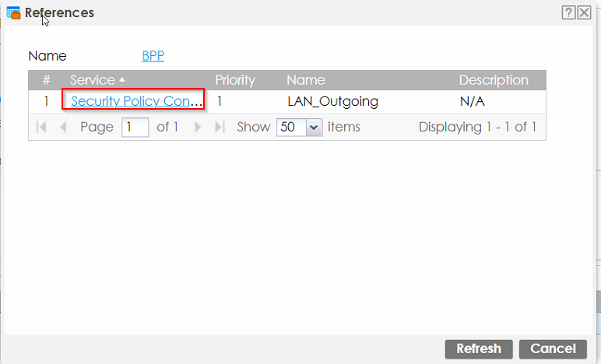Image resolution: width=601 pixels, height=364 pixels.
Task: Click the page number input field
Action: (x=135, y=127)
